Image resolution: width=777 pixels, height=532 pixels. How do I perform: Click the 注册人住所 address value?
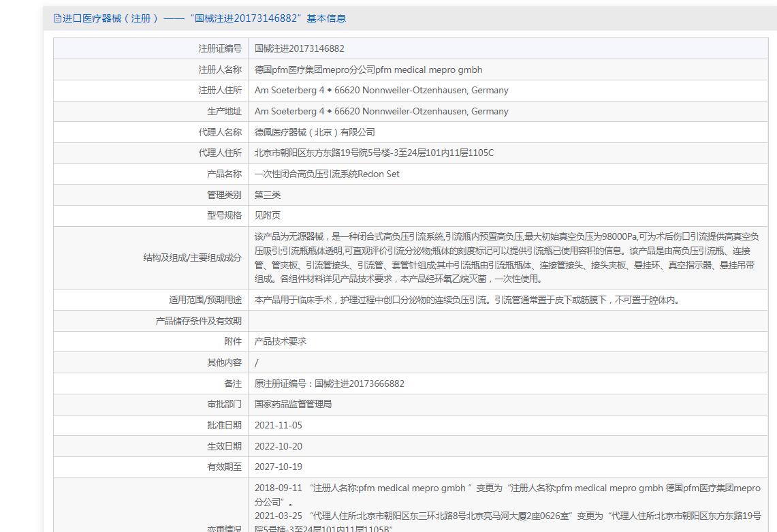(381, 90)
